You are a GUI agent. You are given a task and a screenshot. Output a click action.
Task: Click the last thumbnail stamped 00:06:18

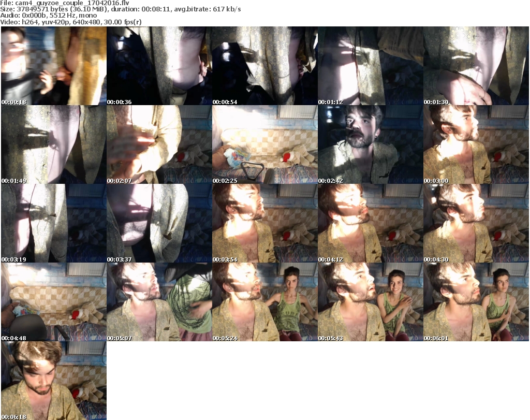(x=54, y=381)
